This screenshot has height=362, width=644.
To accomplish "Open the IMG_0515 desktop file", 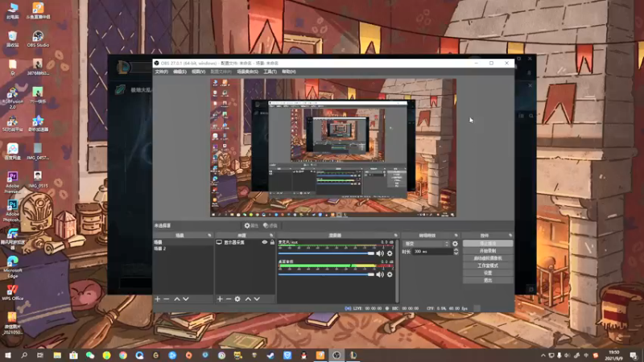I will [x=38, y=179].
